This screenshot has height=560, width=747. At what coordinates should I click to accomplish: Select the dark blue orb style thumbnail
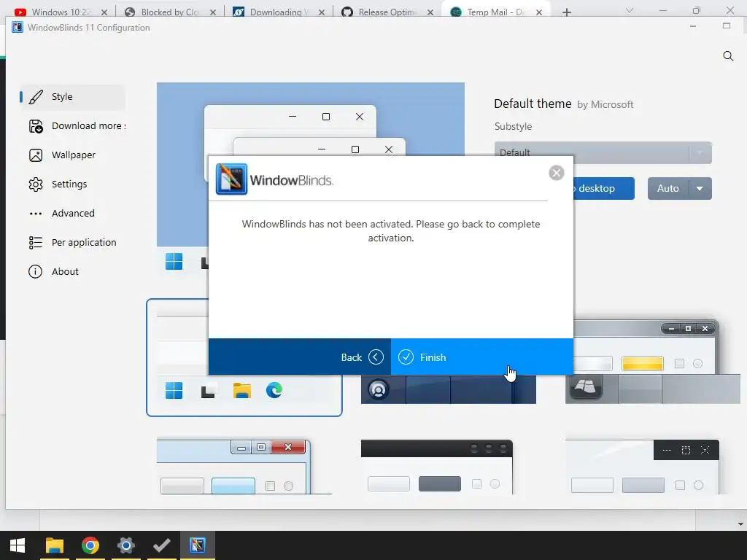click(x=449, y=389)
